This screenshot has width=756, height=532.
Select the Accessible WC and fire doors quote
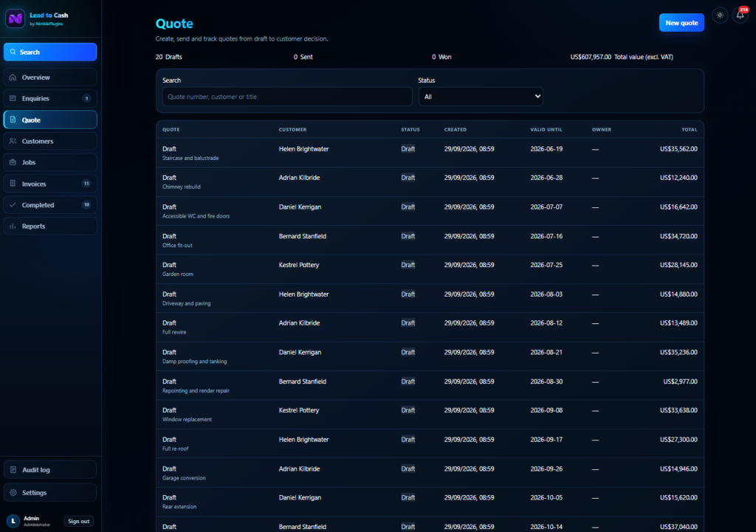[x=430, y=211]
